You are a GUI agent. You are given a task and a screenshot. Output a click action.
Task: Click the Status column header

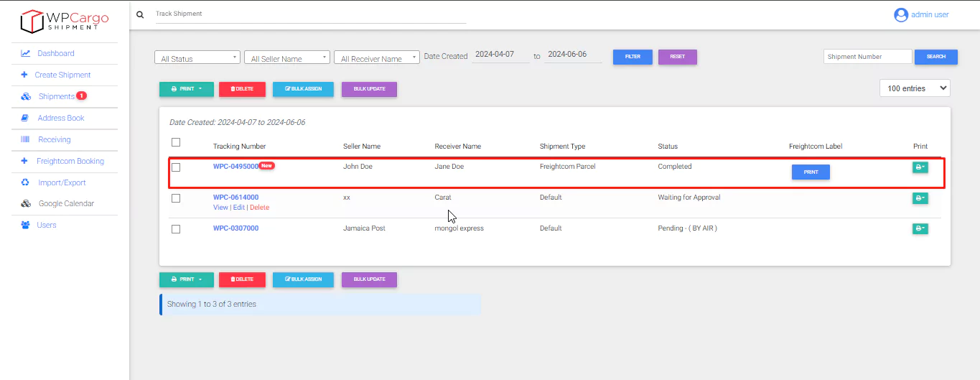tap(668, 147)
